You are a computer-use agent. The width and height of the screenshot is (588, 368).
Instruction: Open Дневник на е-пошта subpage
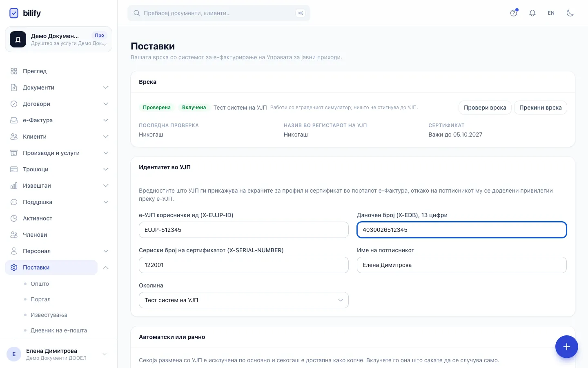click(59, 330)
